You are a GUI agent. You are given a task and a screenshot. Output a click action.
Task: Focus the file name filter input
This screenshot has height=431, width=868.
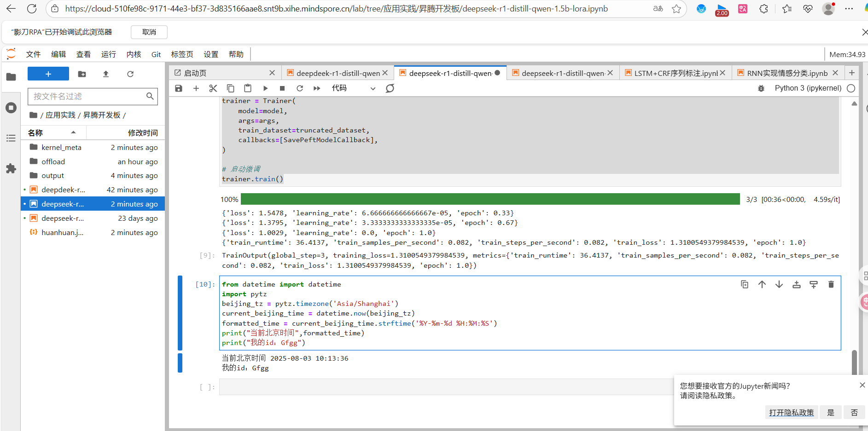[88, 97]
